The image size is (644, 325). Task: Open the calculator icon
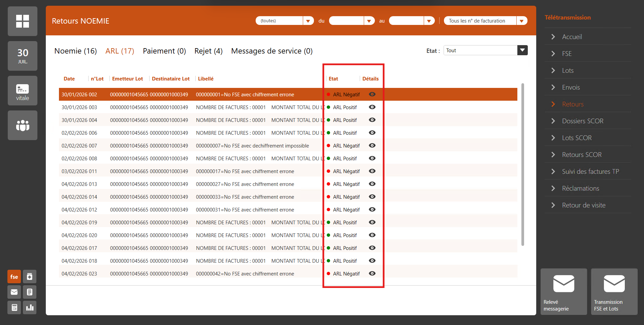pos(14,307)
